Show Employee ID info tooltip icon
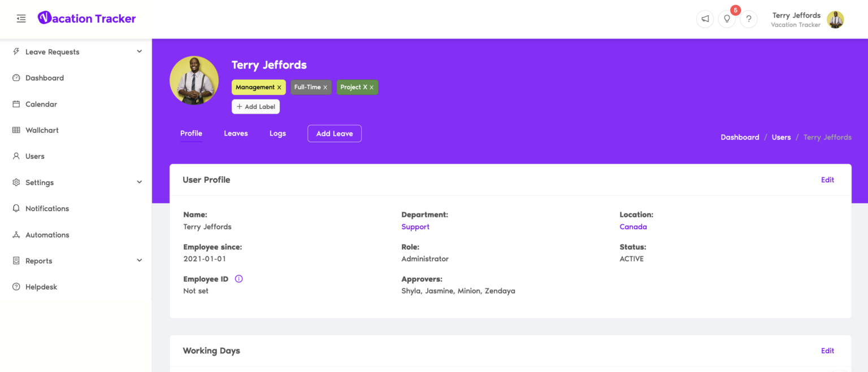 (x=238, y=279)
